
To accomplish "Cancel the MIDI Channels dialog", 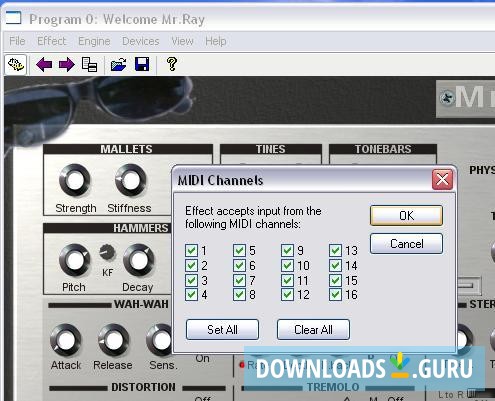I will pos(406,244).
